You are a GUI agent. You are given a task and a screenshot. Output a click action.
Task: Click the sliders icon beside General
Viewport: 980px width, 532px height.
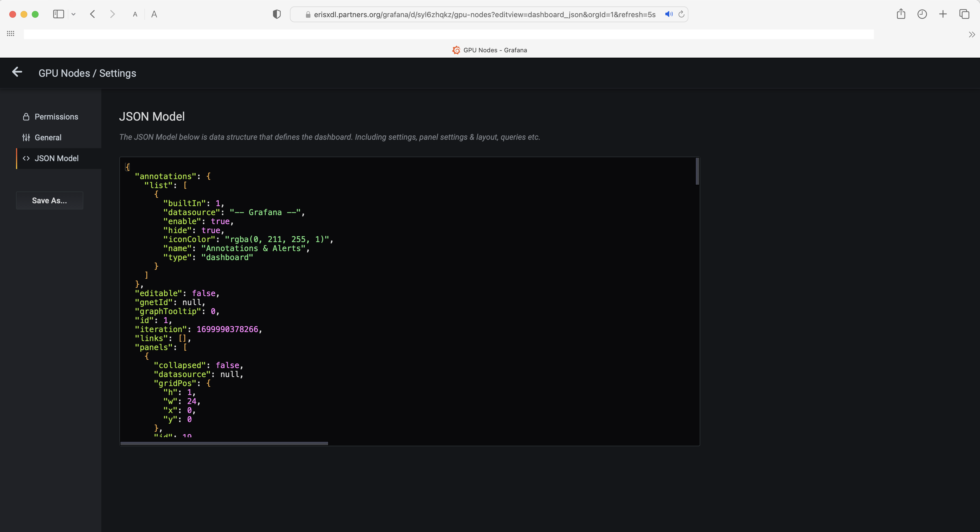click(x=26, y=137)
